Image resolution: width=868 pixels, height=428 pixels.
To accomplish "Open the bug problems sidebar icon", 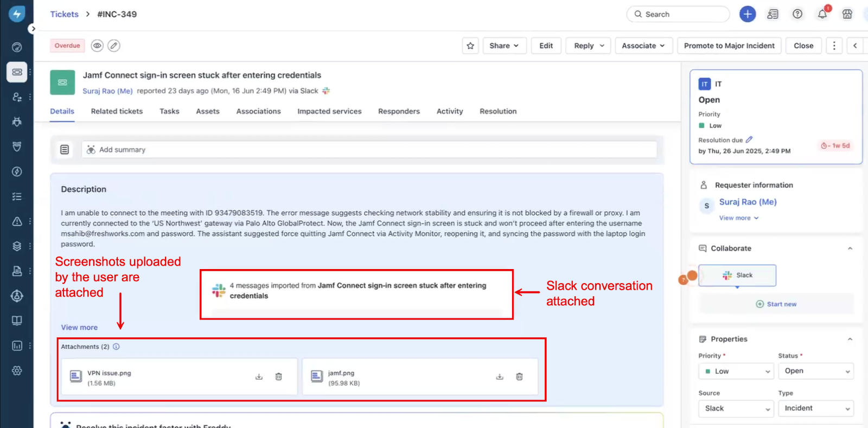I will tap(17, 122).
